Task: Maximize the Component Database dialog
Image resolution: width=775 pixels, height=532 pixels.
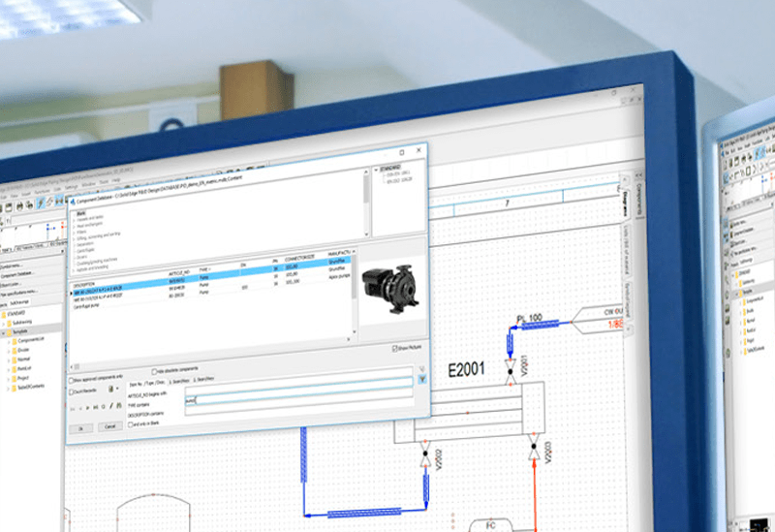Action: [x=402, y=152]
